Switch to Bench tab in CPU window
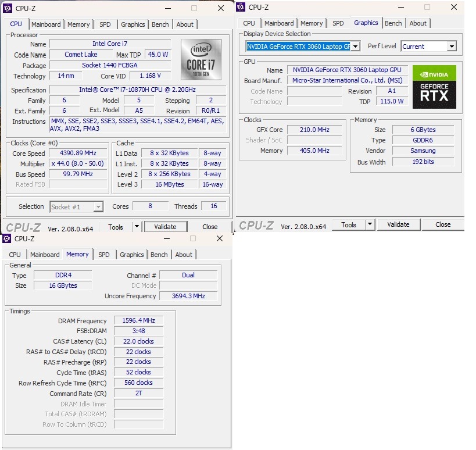This screenshot has height=450, width=476. pyautogui.click(x=160, y=24)
